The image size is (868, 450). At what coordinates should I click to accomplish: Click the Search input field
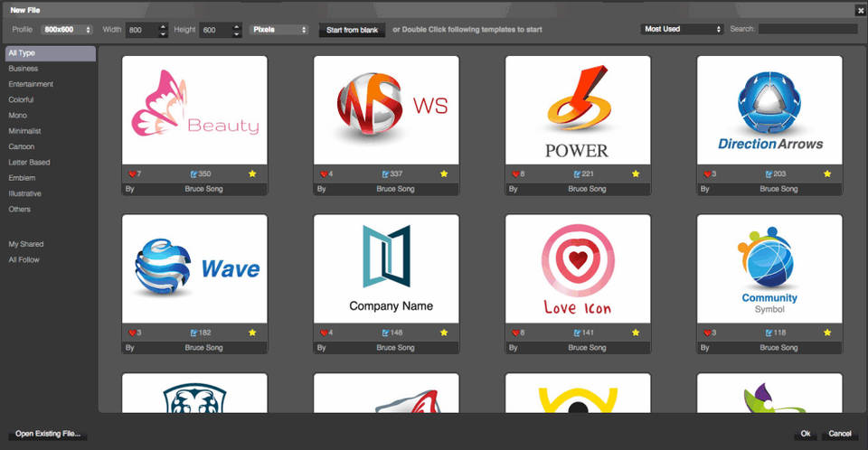[807, 29]
